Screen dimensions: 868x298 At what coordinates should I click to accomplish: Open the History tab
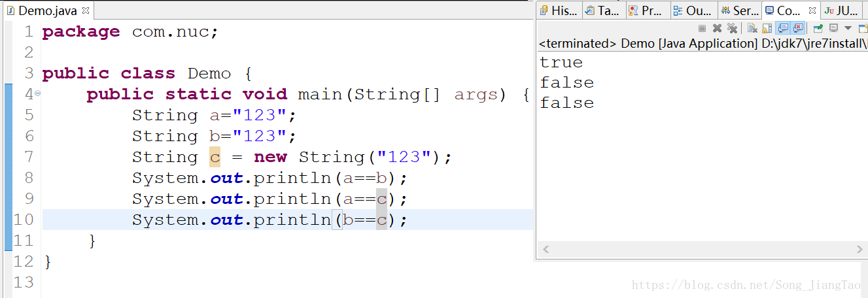[x=559, y=10]
